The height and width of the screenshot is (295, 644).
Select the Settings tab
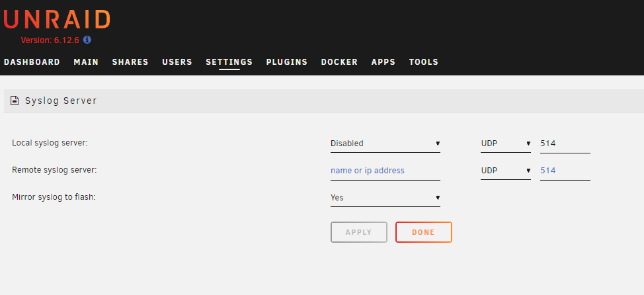[229, 62]
